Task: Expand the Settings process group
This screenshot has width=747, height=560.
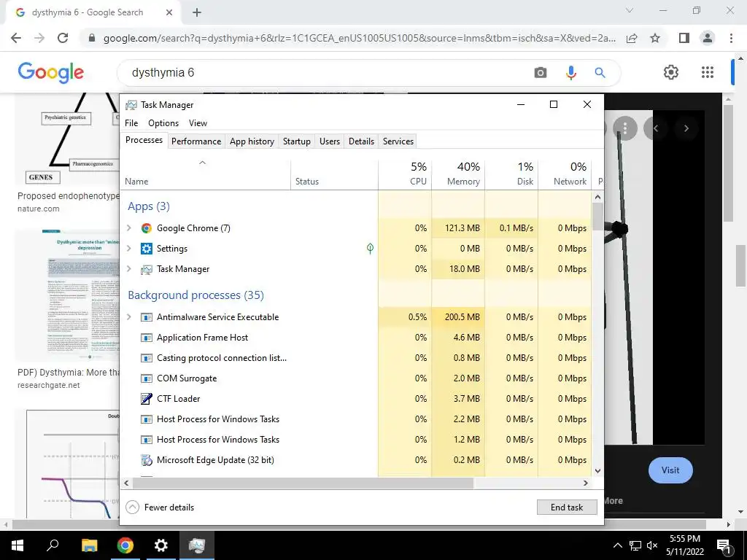Action: (128, 248)
